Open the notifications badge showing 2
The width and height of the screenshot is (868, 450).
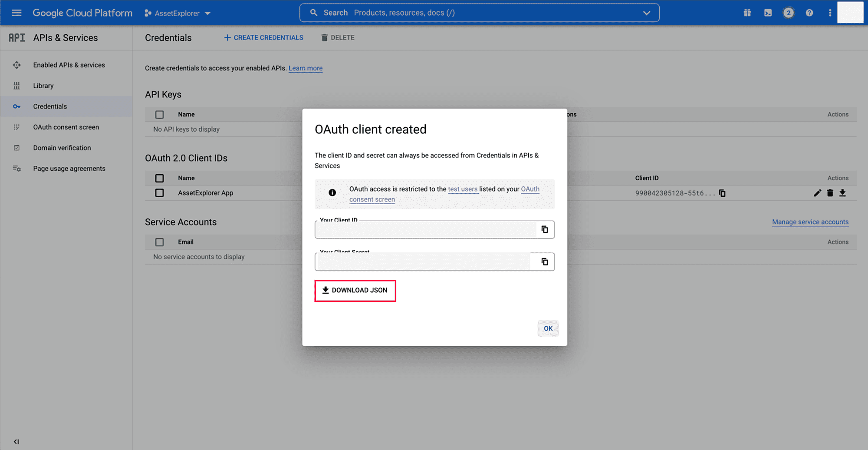click(x=789, y=13)
